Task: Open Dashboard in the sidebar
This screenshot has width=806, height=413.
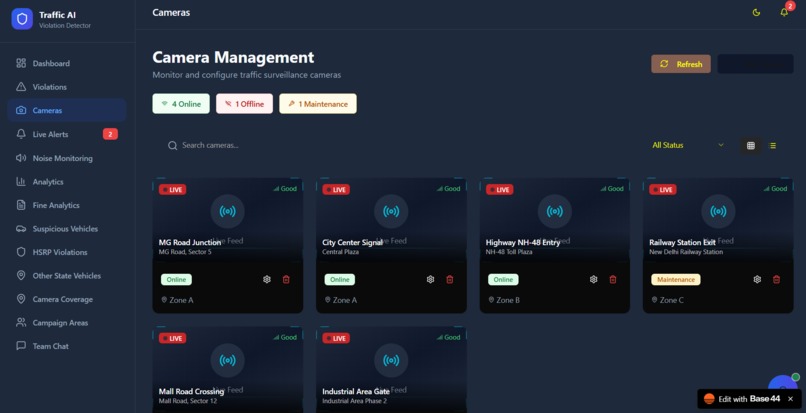Action: 67,63
